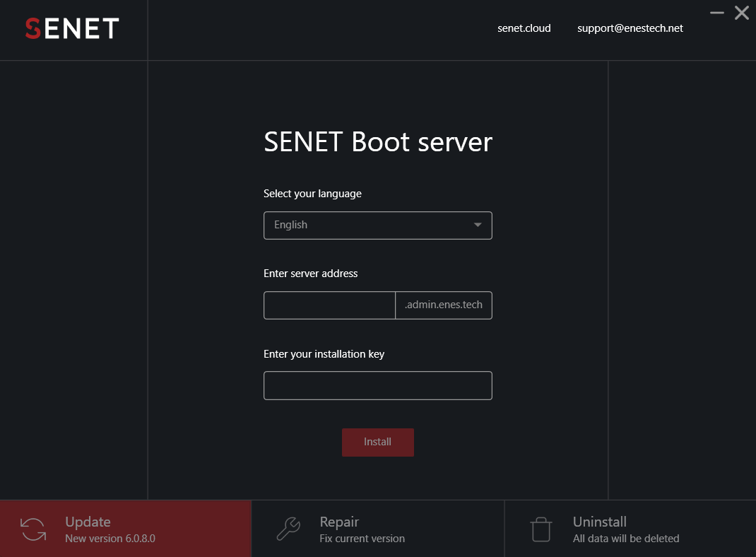The height and width of the screenshot is (557, 756).
Task: Click the Uninstall trash icon
Action: [x=541, y=528]
